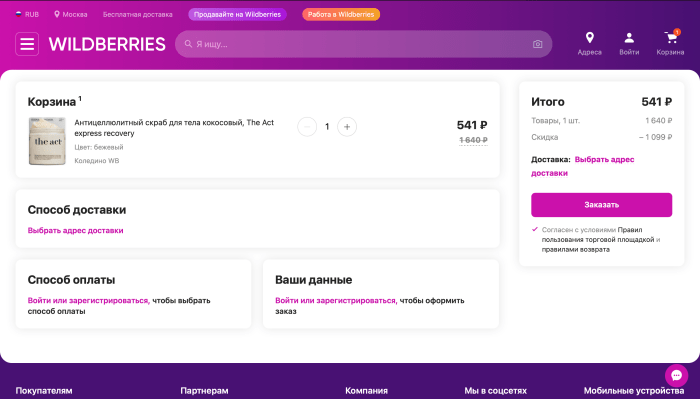The height and width of the screenshot is (399, 700).
Task: Click the crossed-out 1 640 ₽ price
Action: [x=473, y=140]
